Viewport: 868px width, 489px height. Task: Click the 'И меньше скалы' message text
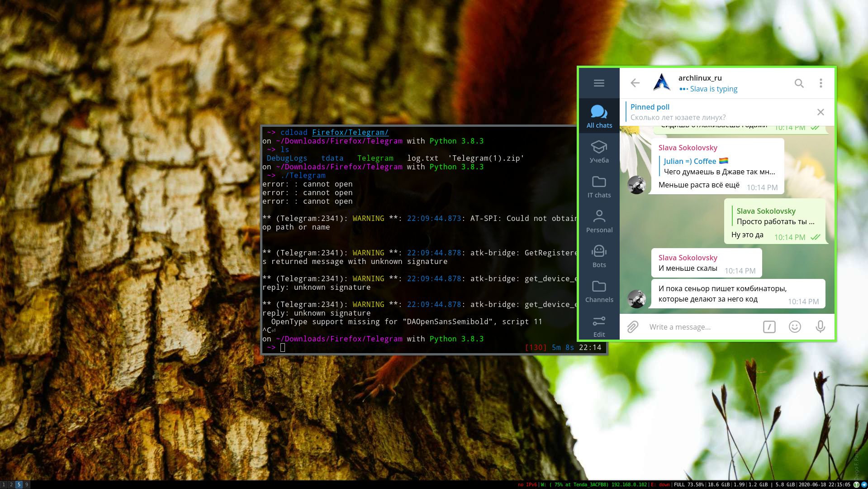point(688,268)
